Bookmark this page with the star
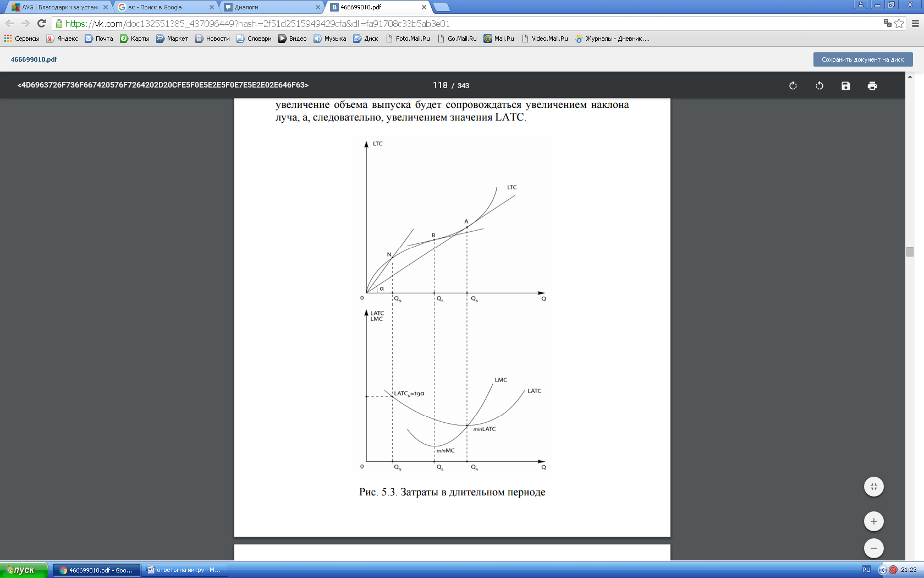Screen dimensions: 924x578 tap(899, 23)
